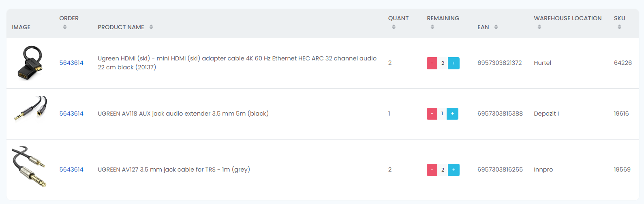
Task: Sort table by Product Name column
Action: [151, 27]
